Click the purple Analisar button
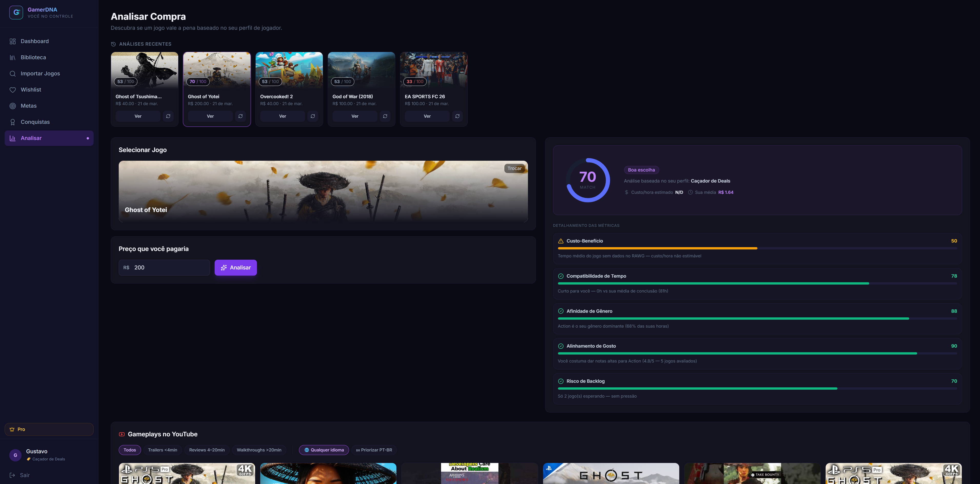Screen dimensions: 980x484 (x=235, y=267)
